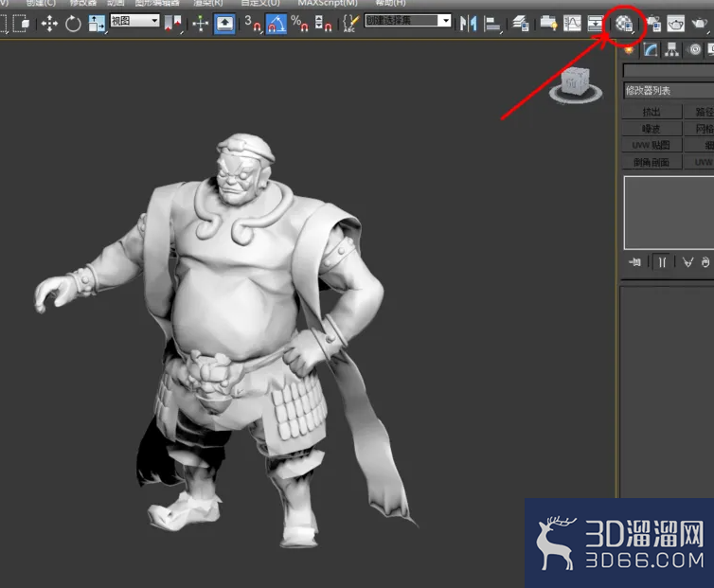This screenshot has height=588, width=714.
Task: Open the 视图 reference coordinate dropdown
Action: (134, 21)
